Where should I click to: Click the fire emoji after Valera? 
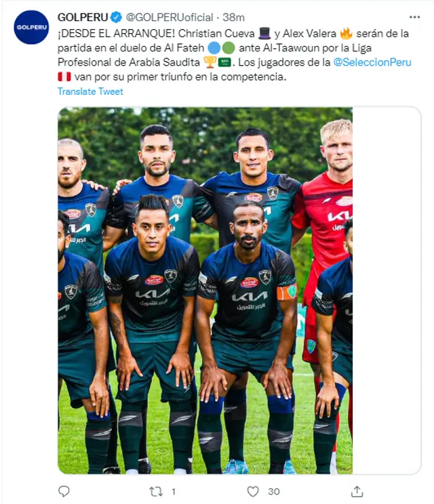(346, 33)
